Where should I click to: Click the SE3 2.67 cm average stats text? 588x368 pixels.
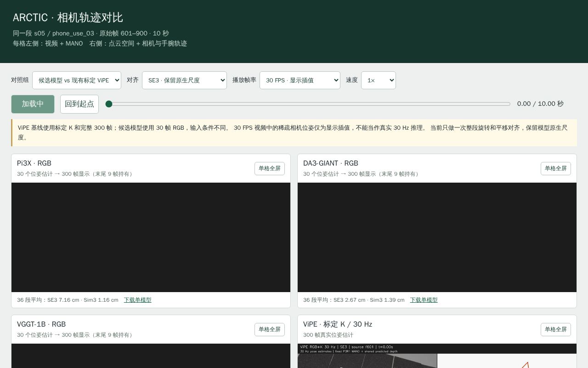(354, 300)
